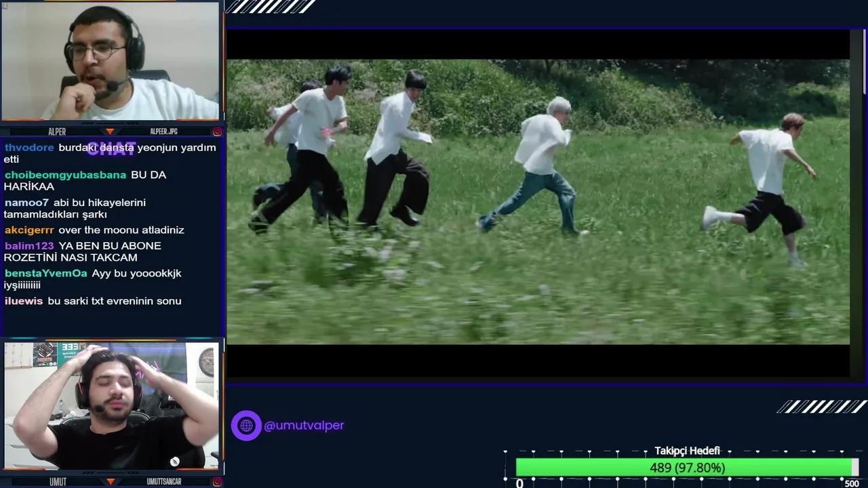868x488 pixels.
Task: Click the orange triangle between UMUT and UMUTTSANCAR
Action: (x=110, y=482)
